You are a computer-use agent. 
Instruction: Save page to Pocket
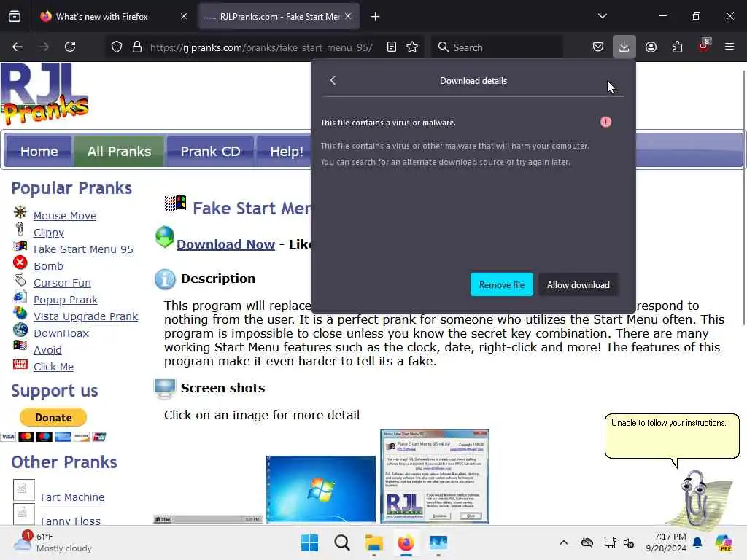598,47
